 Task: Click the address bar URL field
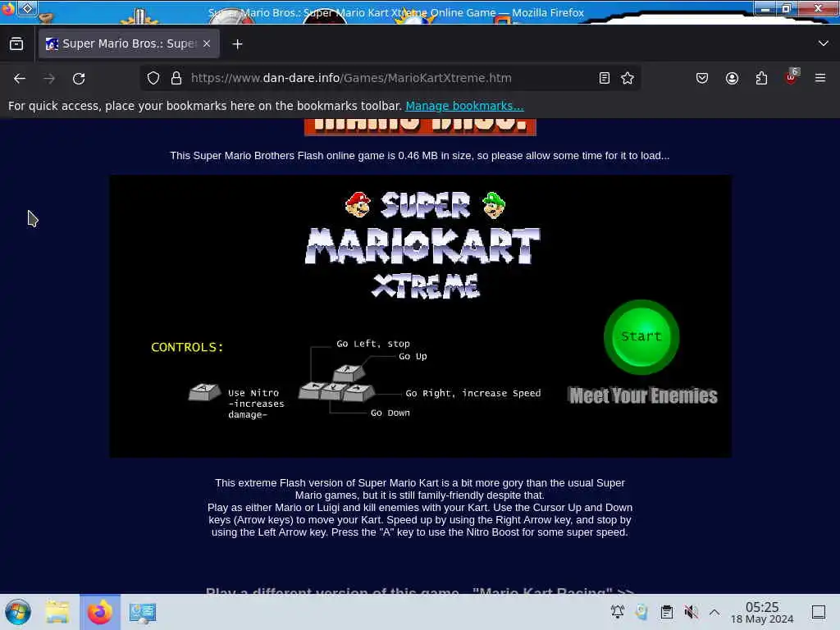[391, 78]
